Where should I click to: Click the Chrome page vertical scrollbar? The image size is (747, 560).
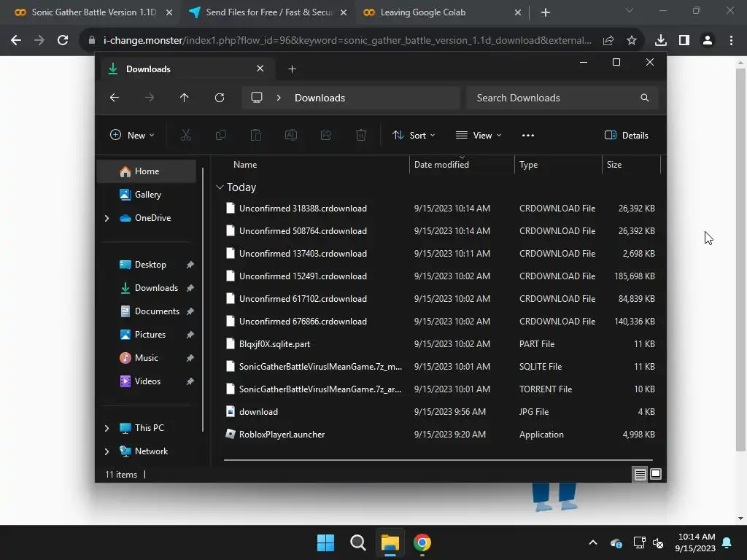pyautogui.click(x=740, y=260)
